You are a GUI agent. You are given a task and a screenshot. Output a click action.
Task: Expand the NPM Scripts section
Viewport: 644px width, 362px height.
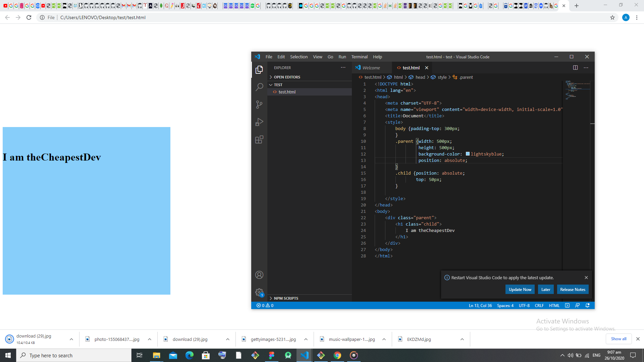pos(310,298)
